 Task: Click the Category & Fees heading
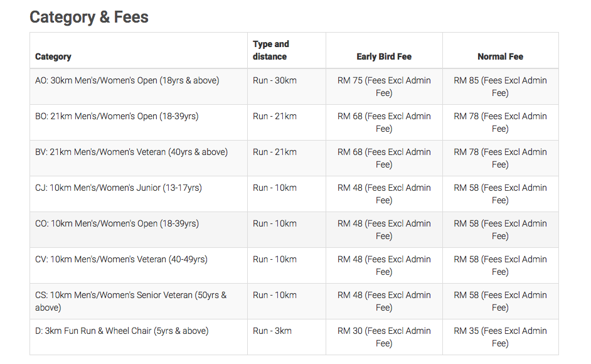point(89,17)
